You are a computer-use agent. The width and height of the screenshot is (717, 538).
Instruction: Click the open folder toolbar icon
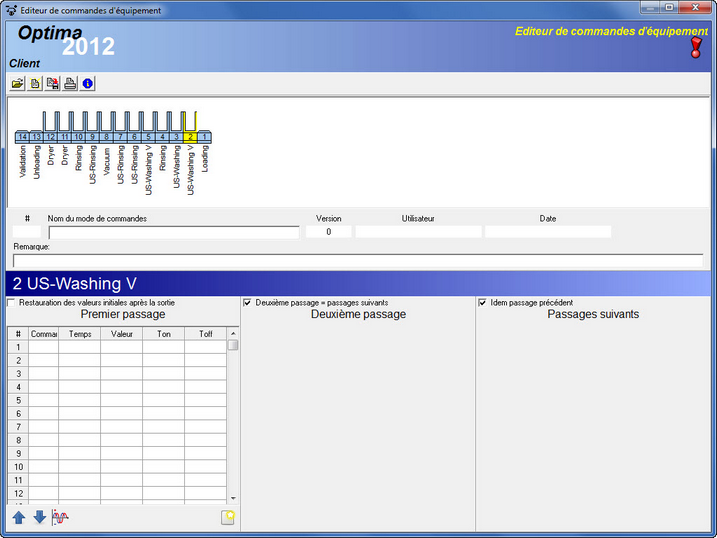[x=18, y=84]
